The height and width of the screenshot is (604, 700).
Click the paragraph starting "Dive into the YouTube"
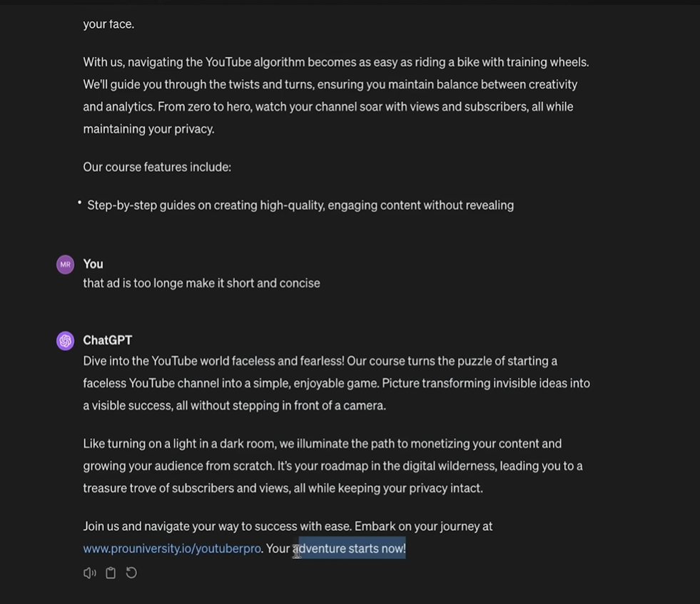[337, 383]
